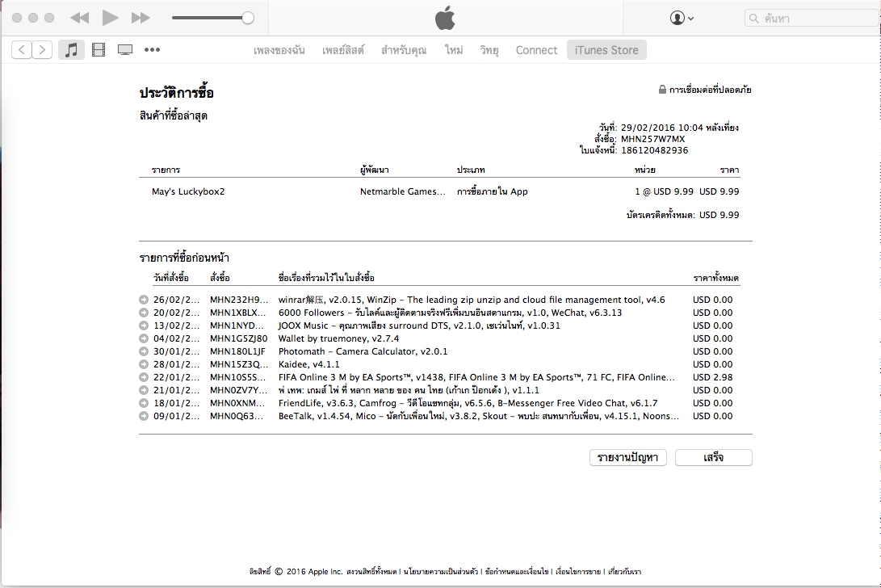Open the เพลย์ลิสต์ tab

[x=342, y=50]
